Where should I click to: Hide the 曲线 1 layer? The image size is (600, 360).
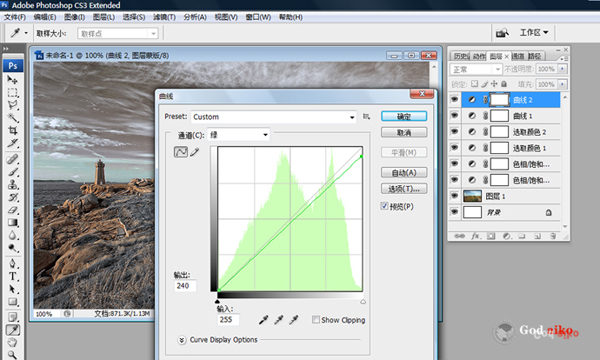pyautogui.click(x=454, y=116)
